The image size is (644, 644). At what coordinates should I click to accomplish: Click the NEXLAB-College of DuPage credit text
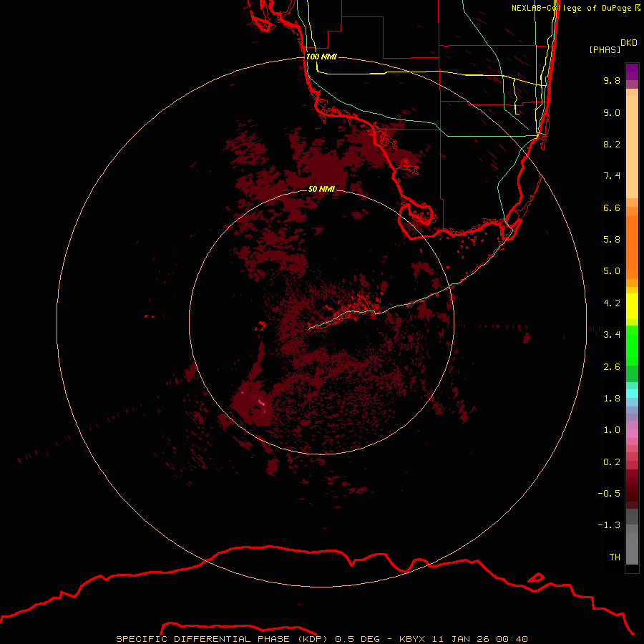point(576,8)
